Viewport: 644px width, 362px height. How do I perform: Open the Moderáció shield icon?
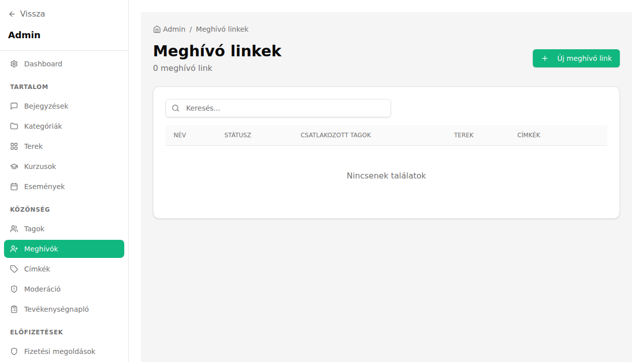13,289
